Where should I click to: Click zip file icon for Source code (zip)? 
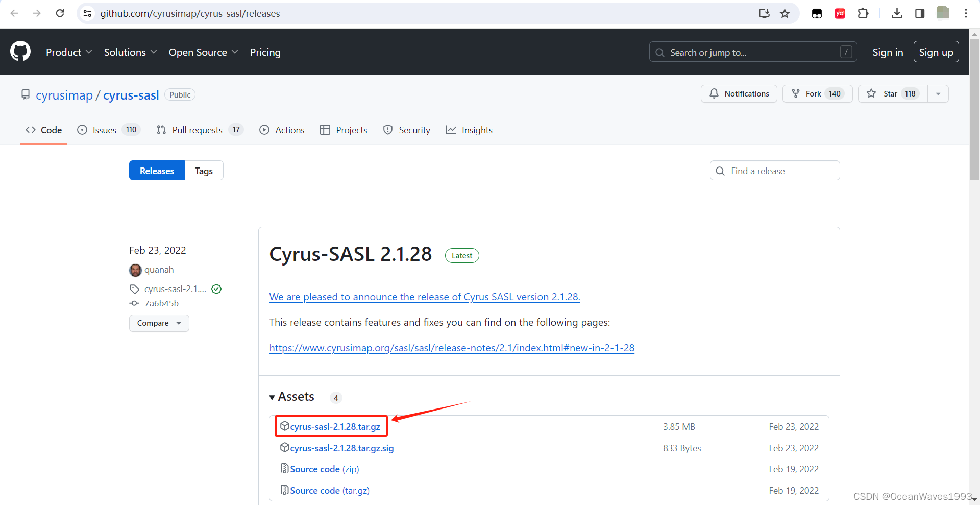(285, 468)
